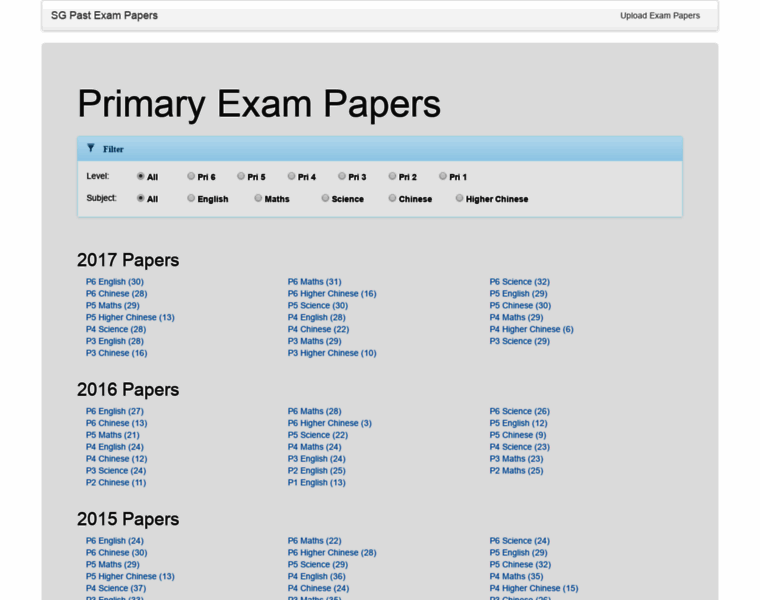Open 2017 P6 Science papers
This screenshot has height=600, width=760.
[x=519, y=282]
